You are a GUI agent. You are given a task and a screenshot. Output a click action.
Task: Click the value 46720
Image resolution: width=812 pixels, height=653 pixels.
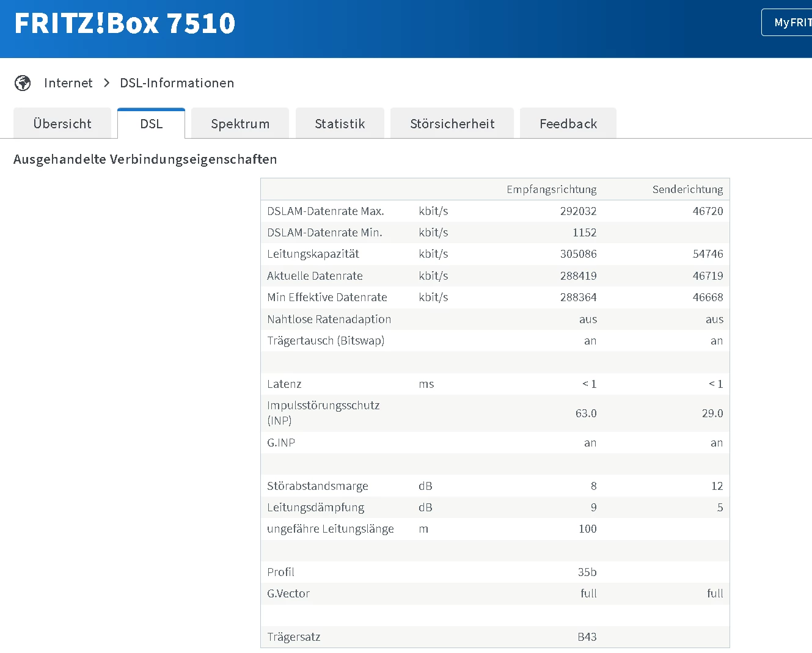coord(708,211)
